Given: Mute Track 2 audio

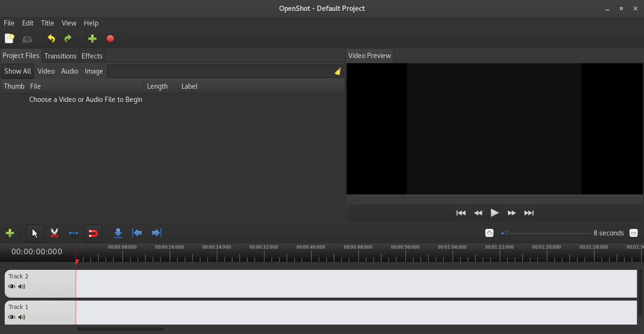Looking at the screenshot, I should point(22,286).
